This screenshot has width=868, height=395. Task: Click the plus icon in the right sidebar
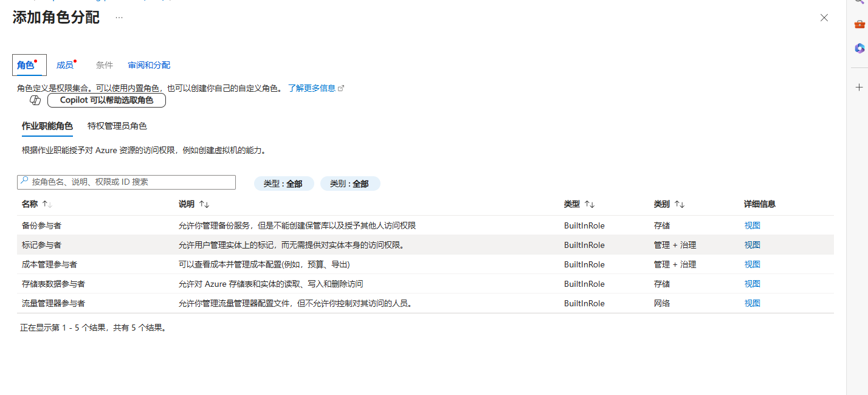[859, 88]
